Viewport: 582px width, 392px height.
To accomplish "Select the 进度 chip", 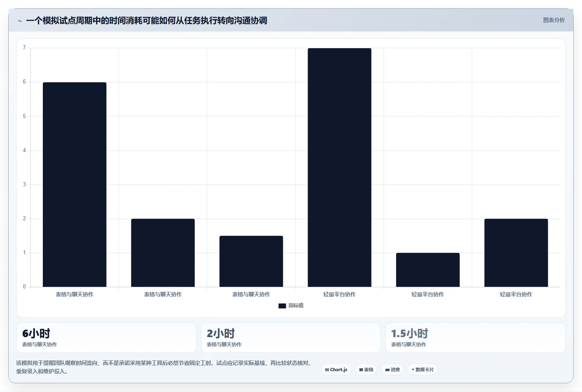I will click(392, 370).
